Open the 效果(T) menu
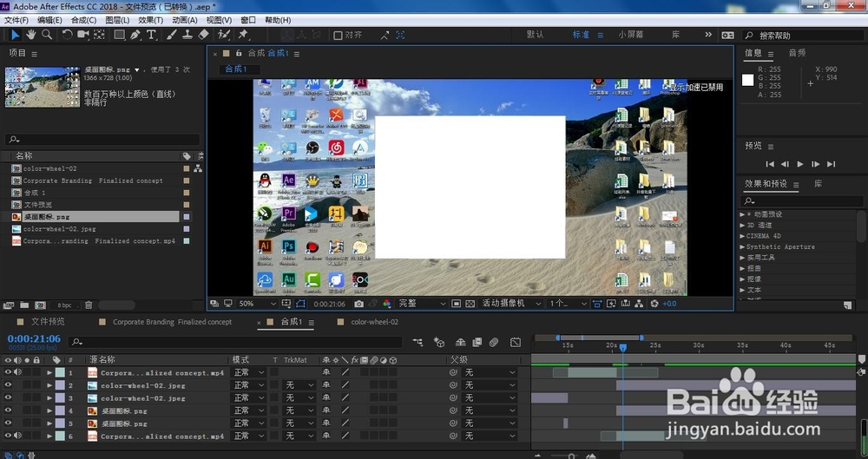The width and height of the screenshot is (868, 459). tap(150, 20)
